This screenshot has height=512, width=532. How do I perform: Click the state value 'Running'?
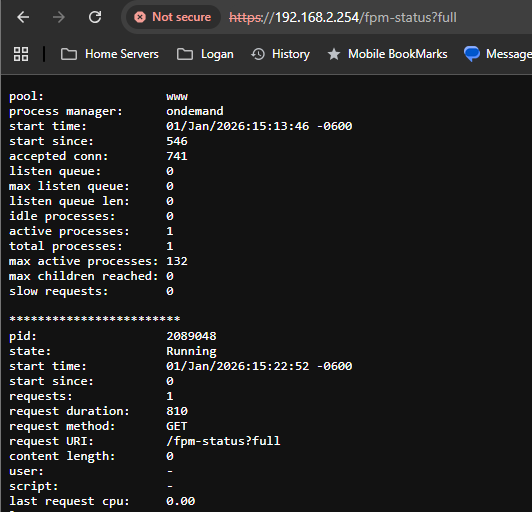(191, 351)
